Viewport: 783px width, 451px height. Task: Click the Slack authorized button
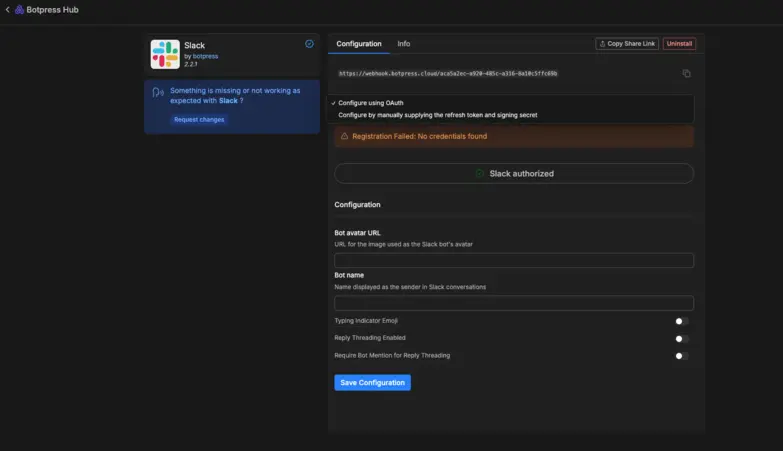tap(514, 173)
